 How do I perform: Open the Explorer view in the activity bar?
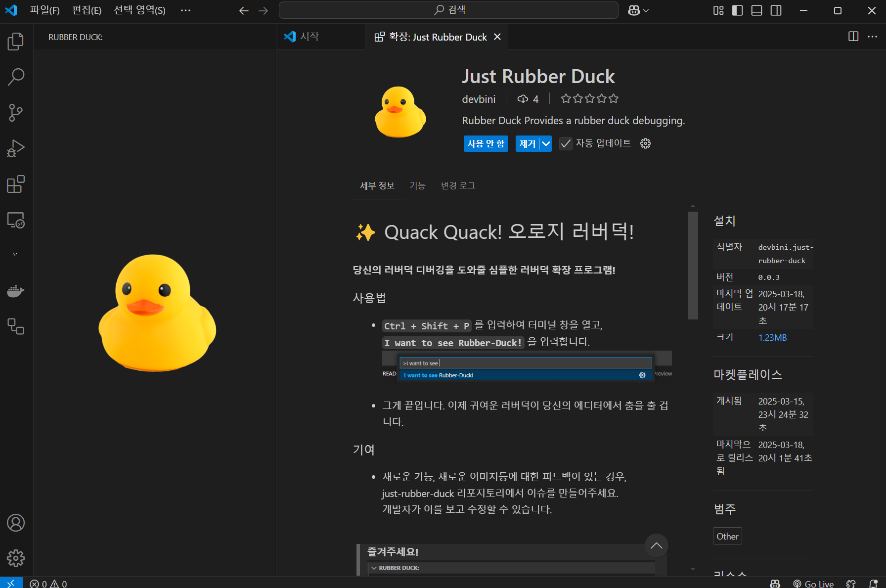click(16, 42)
